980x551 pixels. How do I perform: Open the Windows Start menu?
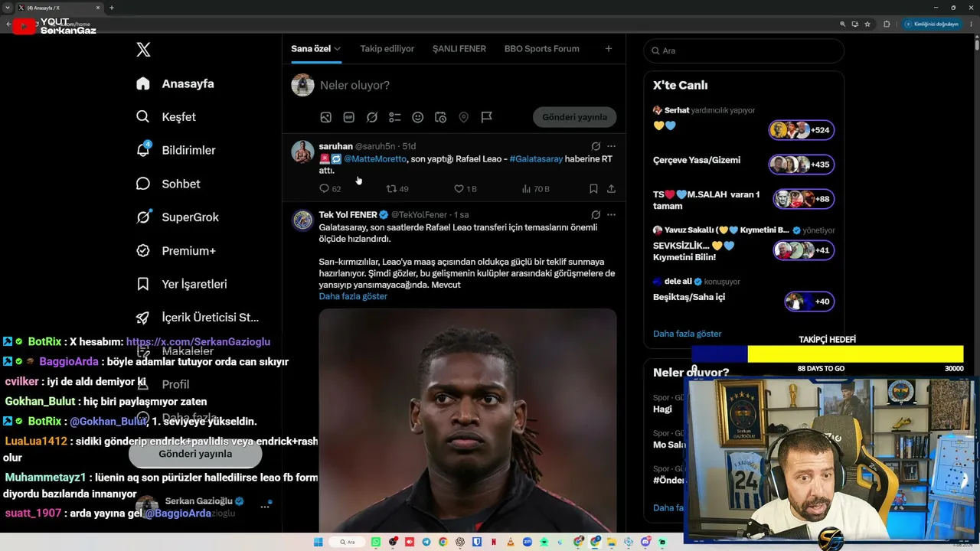(x=318, y=542)
